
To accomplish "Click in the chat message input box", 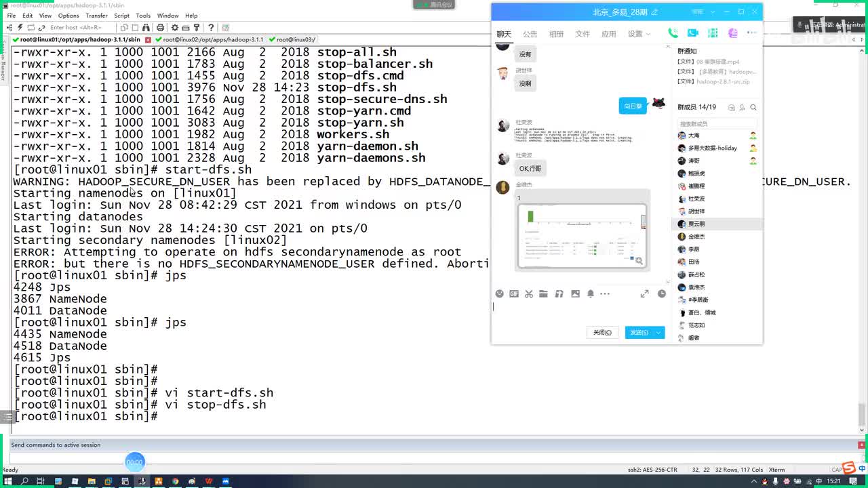I will (580, 312).
